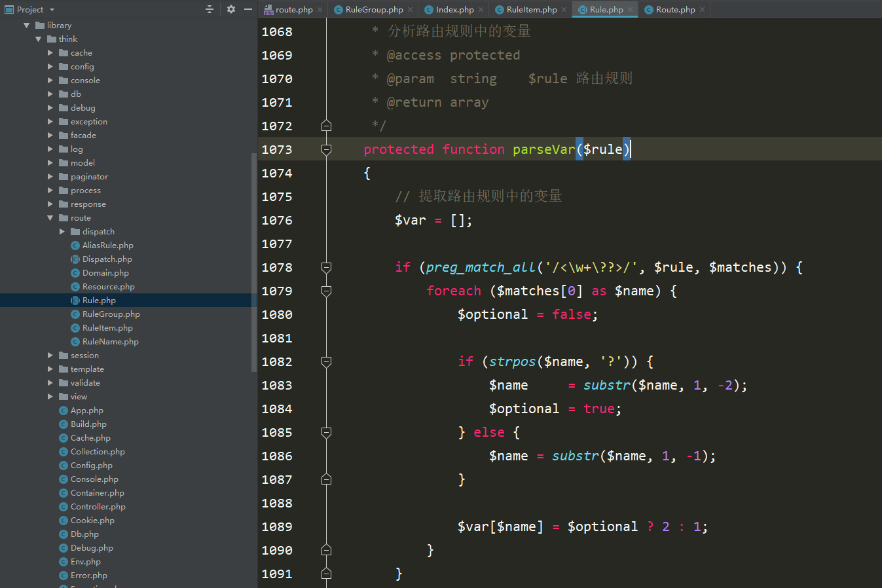Expand the exception folder
882x588 pixels.
50,122
